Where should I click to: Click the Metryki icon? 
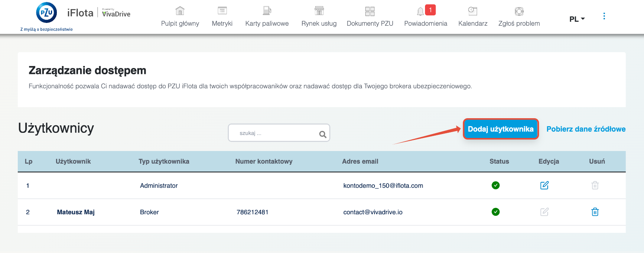point(222,11)
